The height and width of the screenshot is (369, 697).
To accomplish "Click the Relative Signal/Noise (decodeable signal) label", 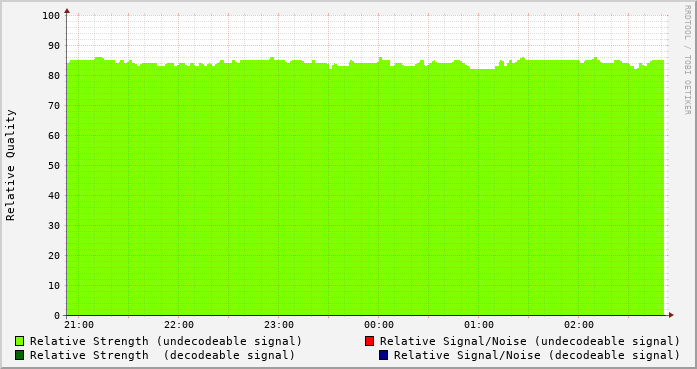I will coord(537,355).
